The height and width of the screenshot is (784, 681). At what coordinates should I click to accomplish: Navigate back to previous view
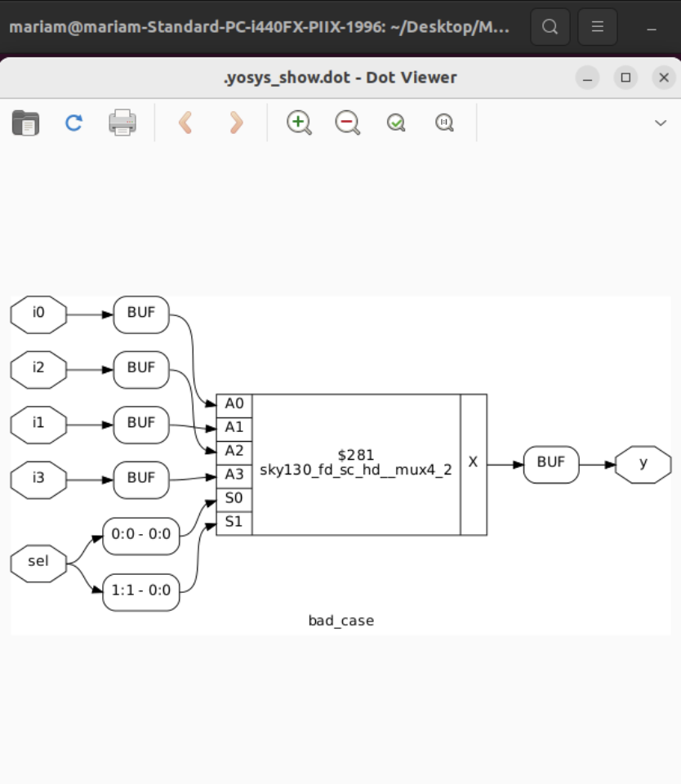[185, 122]
